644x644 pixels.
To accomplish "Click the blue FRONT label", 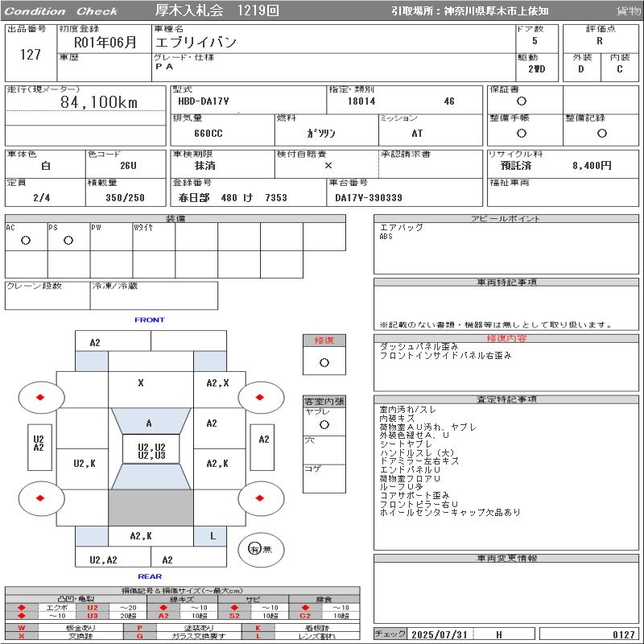I will tap(150, 320).
